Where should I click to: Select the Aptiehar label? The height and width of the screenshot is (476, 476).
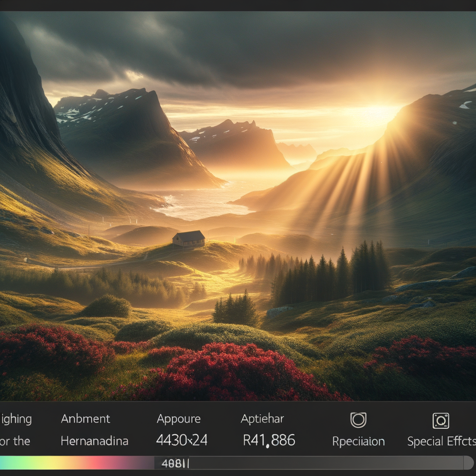click(262, 419)
